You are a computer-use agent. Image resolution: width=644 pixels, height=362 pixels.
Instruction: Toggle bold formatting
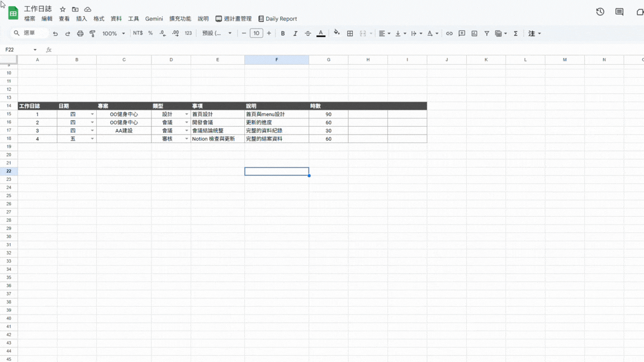[283, 34]
